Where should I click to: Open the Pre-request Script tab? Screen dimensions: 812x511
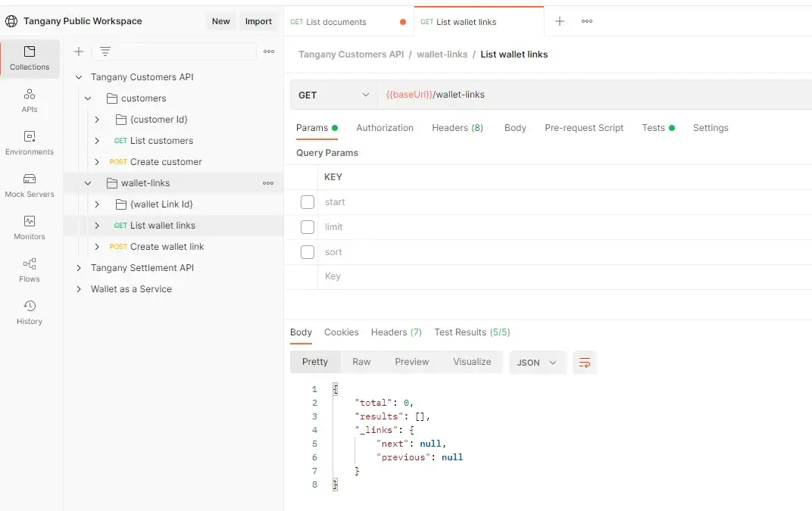point(584,128)
